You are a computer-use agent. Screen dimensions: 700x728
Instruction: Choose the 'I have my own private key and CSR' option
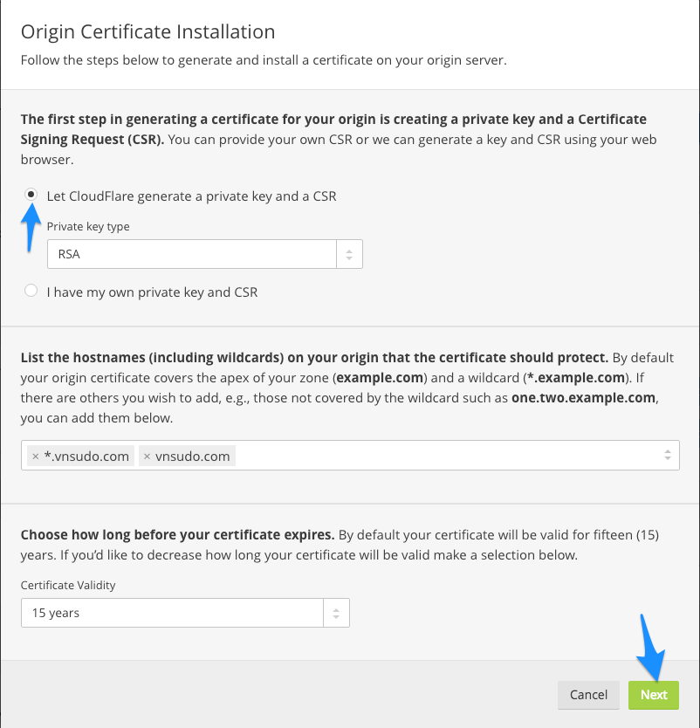(x=31, y=290)
